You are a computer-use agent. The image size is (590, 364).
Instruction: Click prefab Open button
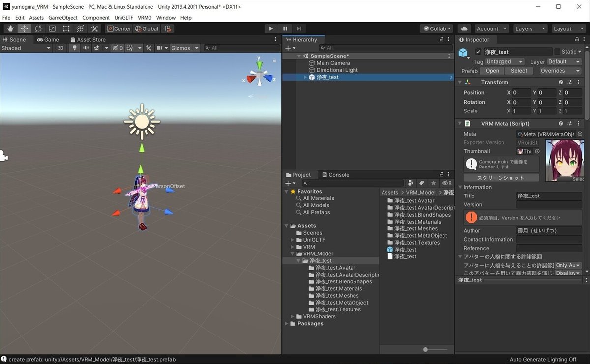[492, 71]
